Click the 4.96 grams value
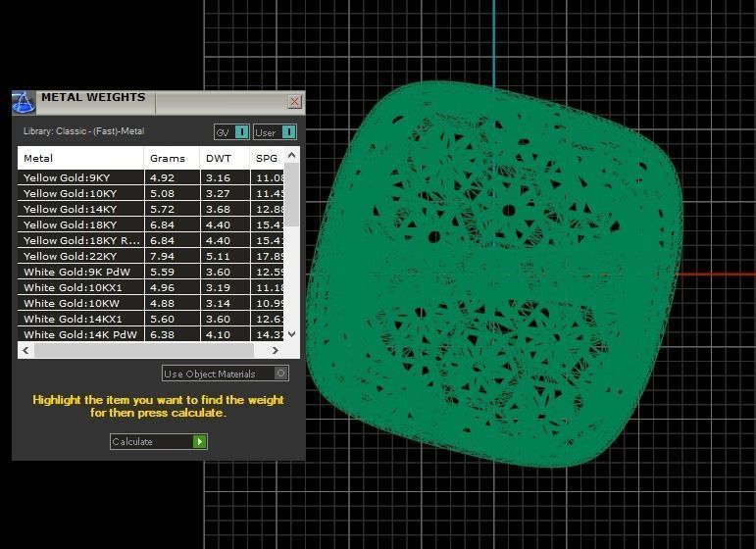Image resolution: width=756 pixels, height=549 pixels. 163,288
